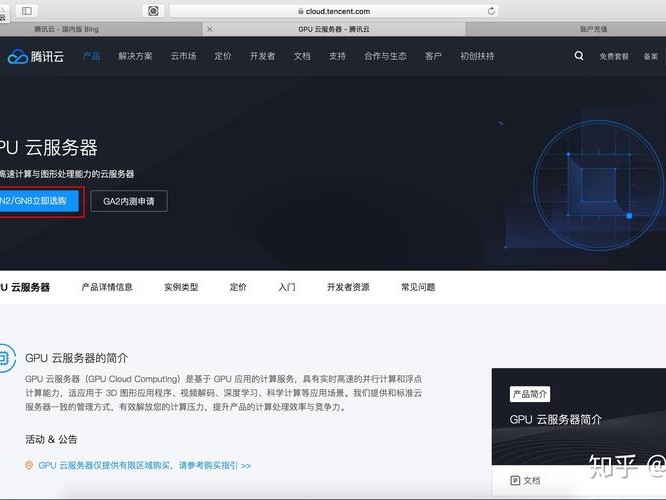666x500 pixels.
Task: Open the 开发者 menu
Action: click(x=262, y=56)
